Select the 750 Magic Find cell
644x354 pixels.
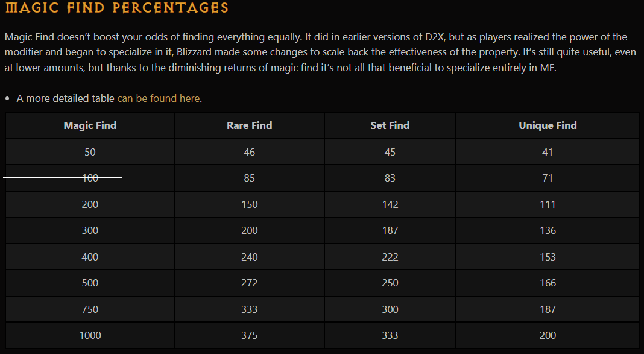pyautogui.click(x=90, y=309)
